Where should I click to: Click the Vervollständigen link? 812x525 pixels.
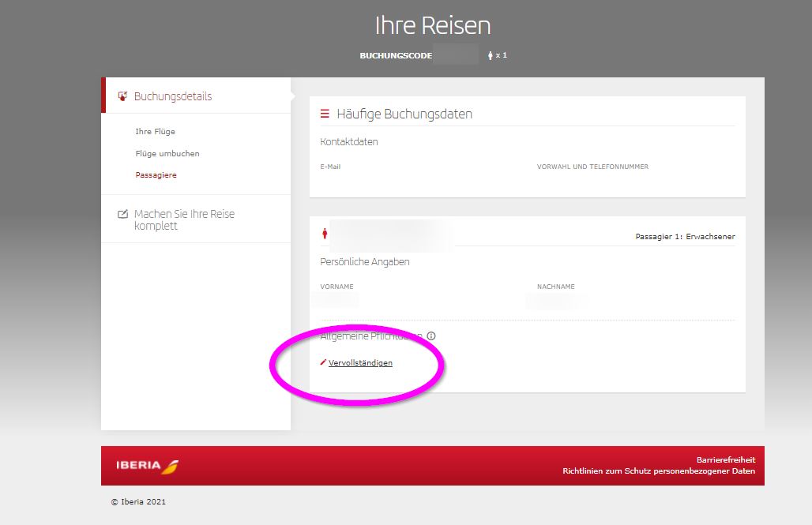(360, 363)
